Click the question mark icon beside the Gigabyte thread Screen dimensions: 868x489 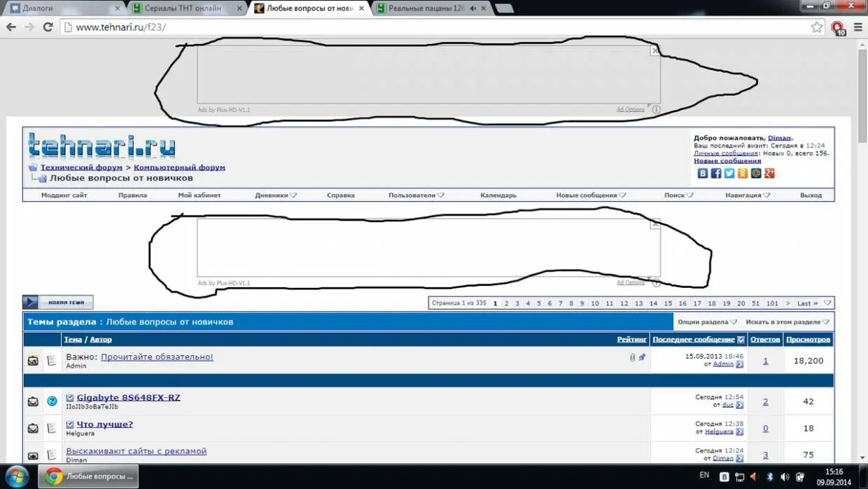pyautogui.click(x=52, y=401)
